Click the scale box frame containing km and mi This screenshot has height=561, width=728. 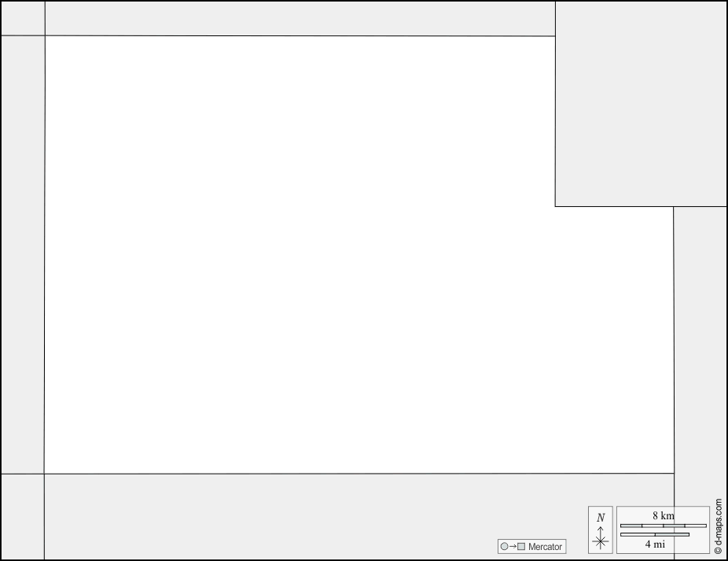point(663,530)
